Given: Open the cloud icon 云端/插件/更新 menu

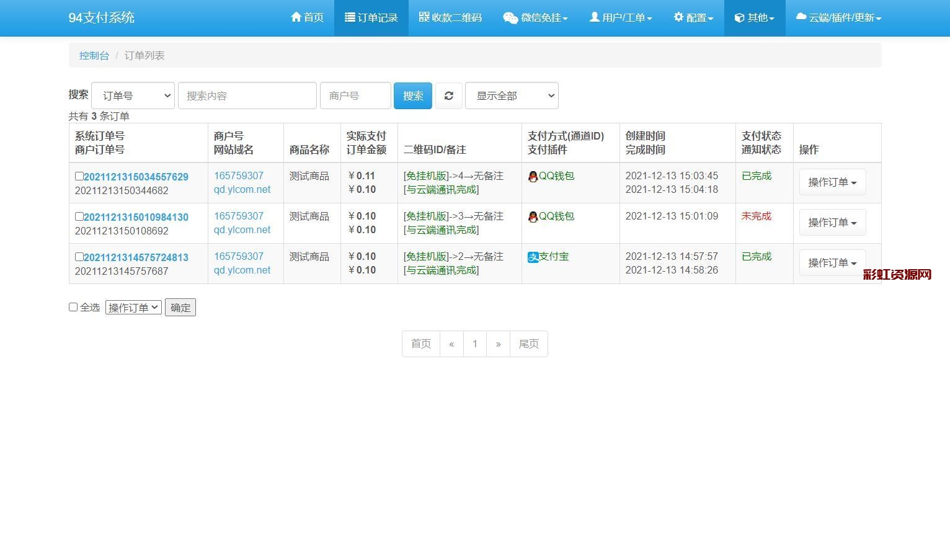Looking at the screenshot, I should tap(801, 17).
